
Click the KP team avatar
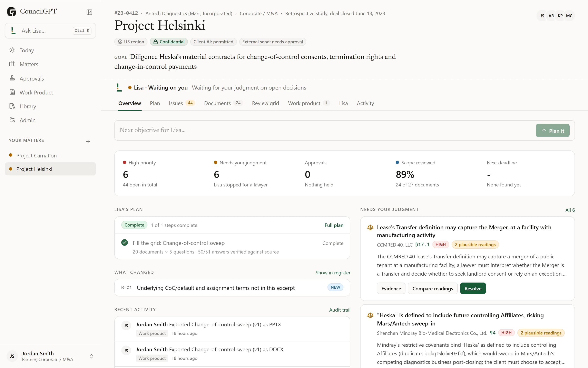tap(560, 16)
